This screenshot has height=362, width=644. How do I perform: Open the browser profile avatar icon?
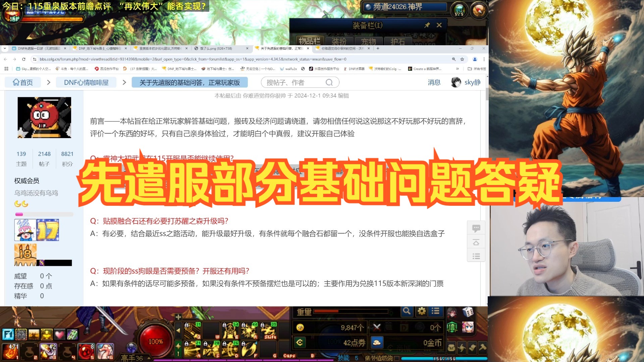click(x=475, y=59)
